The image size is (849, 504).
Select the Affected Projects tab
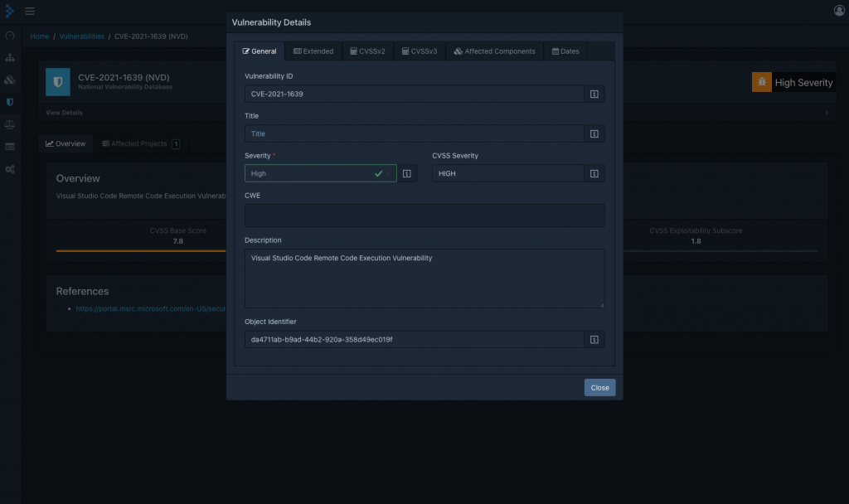point(141,143)
